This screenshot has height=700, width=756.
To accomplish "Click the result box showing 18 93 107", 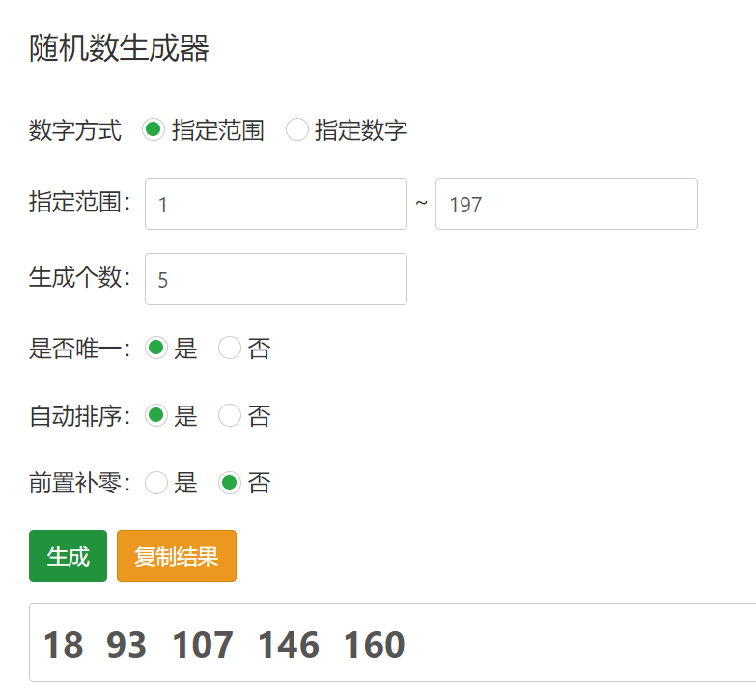I will [392, 643].
